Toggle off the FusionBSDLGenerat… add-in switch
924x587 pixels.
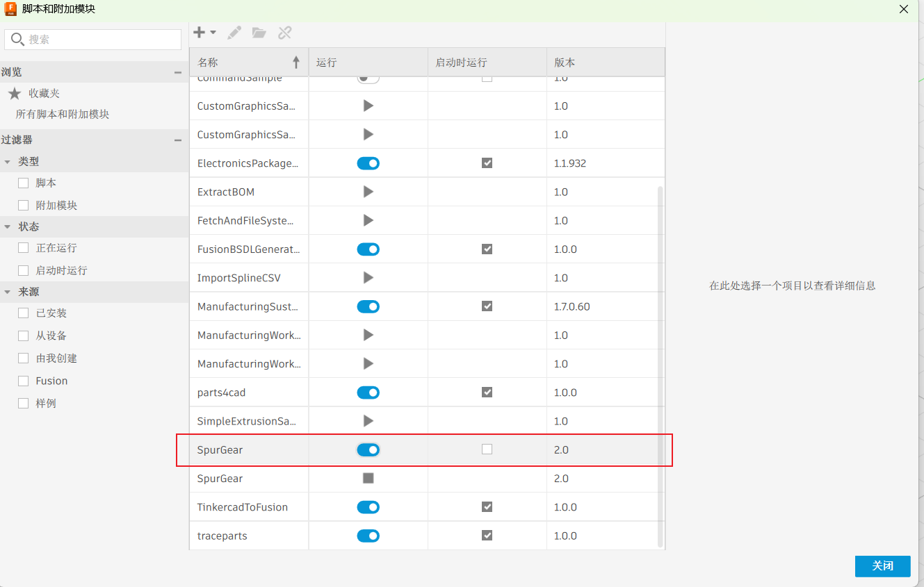368,249
